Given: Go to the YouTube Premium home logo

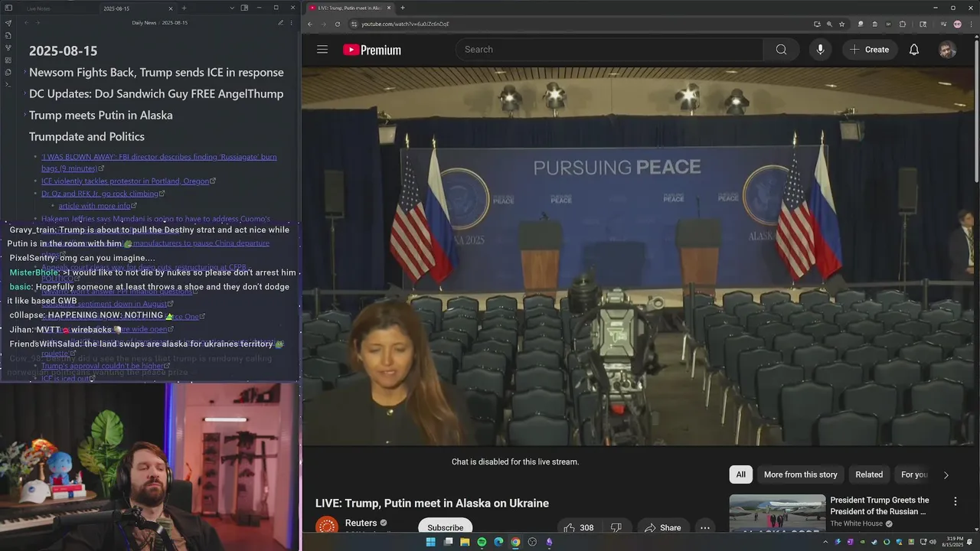Looking at the screenshot, I should [x=372, y=50].
